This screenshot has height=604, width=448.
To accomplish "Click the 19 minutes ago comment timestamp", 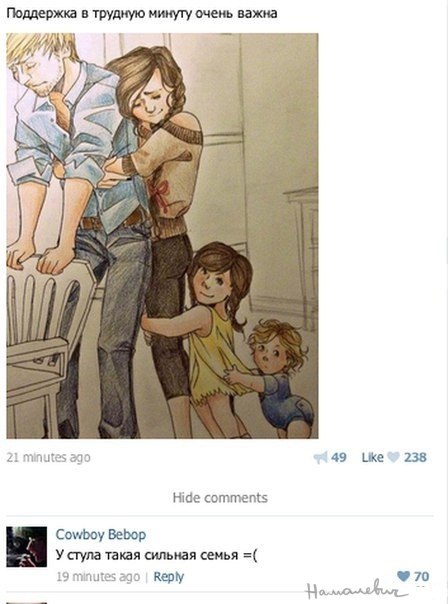I will [98, 577].
